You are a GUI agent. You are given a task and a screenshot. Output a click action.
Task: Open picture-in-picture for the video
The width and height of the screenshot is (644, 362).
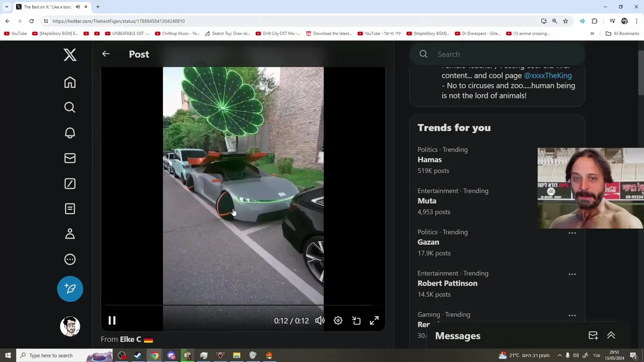coord(356,321)
